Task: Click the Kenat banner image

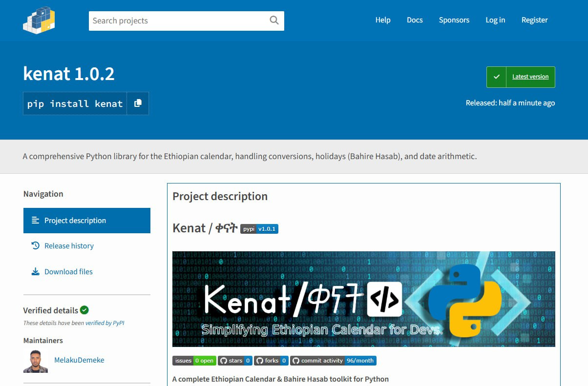Action: coord(364,299)
